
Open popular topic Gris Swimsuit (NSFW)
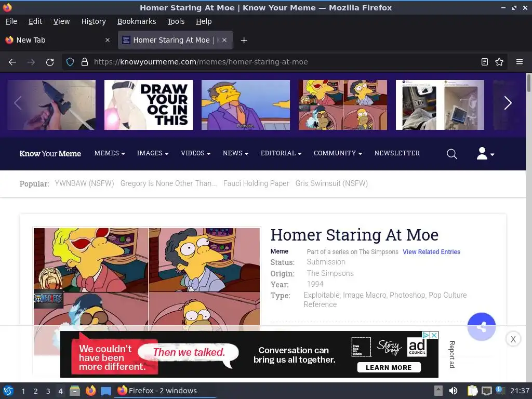click(331, 183)
